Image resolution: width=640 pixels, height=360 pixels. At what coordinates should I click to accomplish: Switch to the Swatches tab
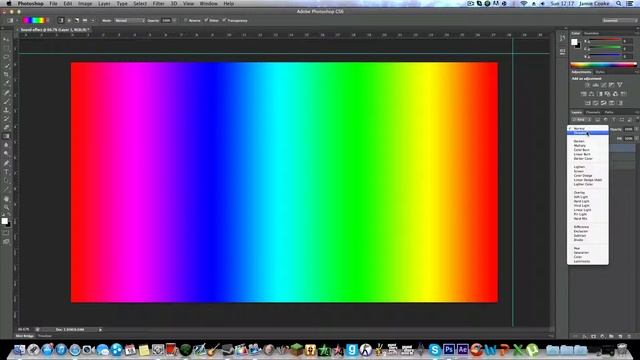click(x=591, y=33)
